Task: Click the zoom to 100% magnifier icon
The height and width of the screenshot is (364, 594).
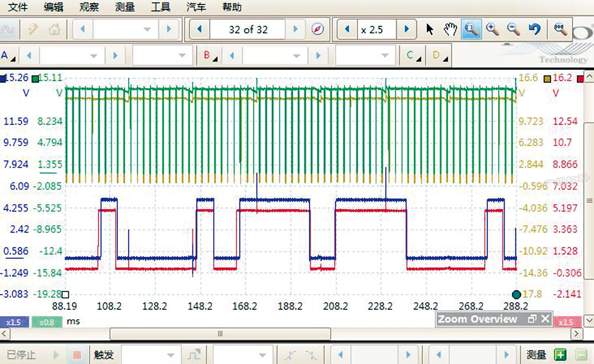Action: click(560, 29)
